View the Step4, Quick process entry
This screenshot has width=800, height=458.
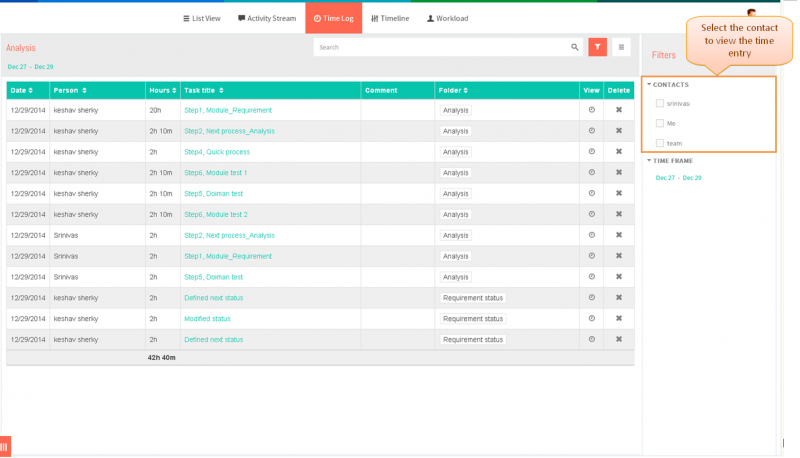click(x=591, y=151)
